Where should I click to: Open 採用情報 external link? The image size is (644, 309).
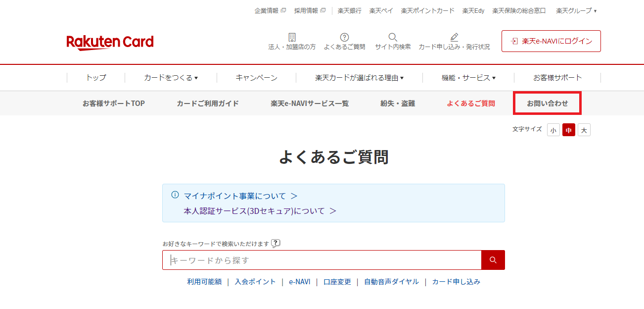click(x=310, y=10)
